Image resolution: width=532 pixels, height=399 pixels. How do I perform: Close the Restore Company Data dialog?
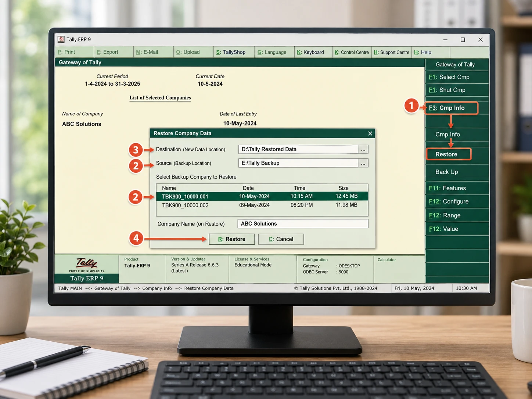pyautogui.click(x=370, y=133)
